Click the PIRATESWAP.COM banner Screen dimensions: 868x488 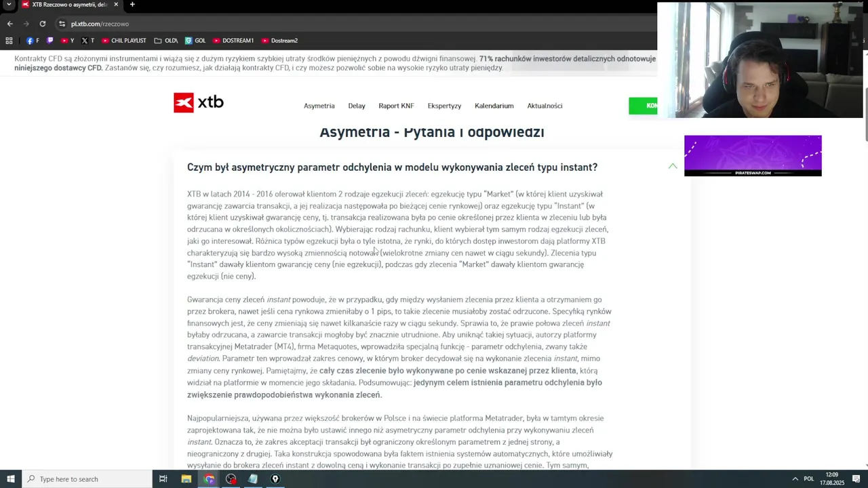click(x=753, y=156)
